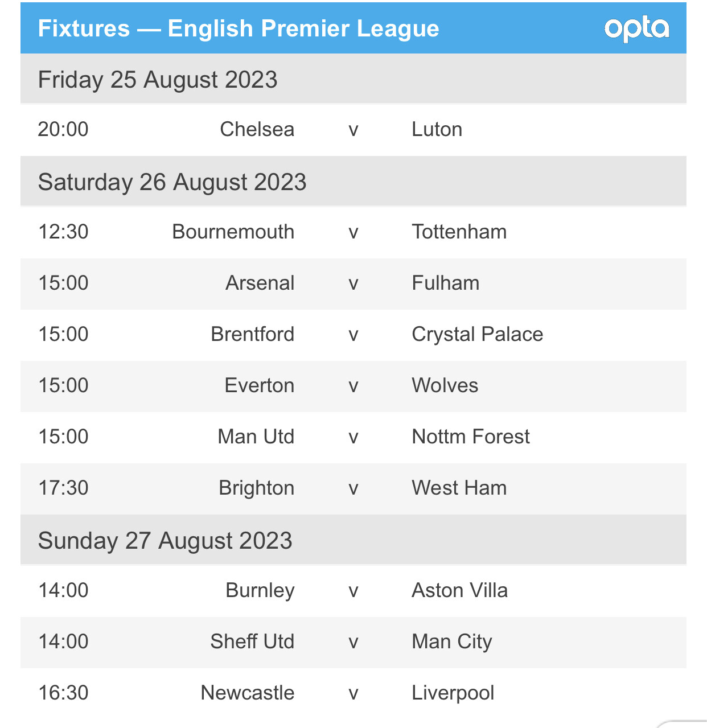Image resolution: width=707 pixels, height=728 pixels.
Task: Click Sheff Utd team name
Action: point(252,641)
